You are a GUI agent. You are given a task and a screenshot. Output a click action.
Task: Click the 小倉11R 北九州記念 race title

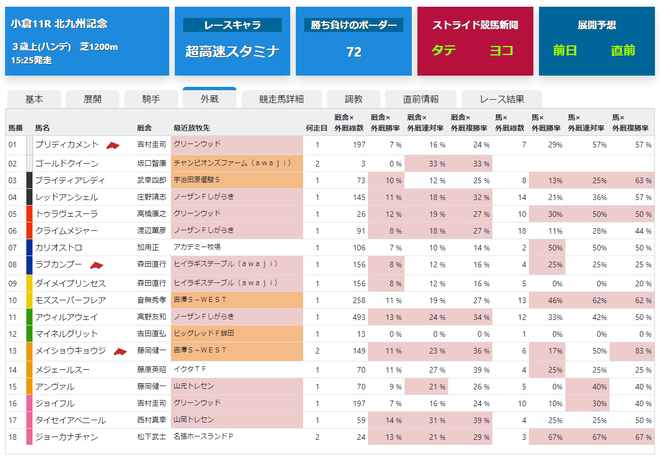click(59, 24)
